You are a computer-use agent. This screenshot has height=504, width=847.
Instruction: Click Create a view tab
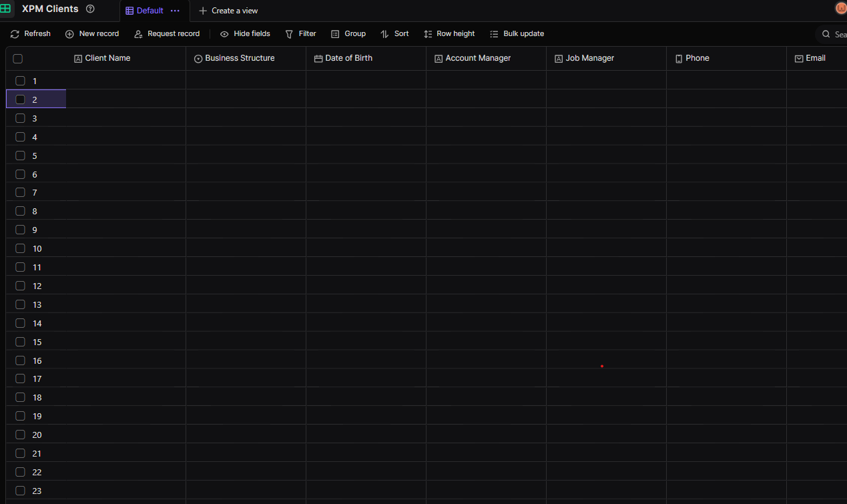tap(228, 11)
